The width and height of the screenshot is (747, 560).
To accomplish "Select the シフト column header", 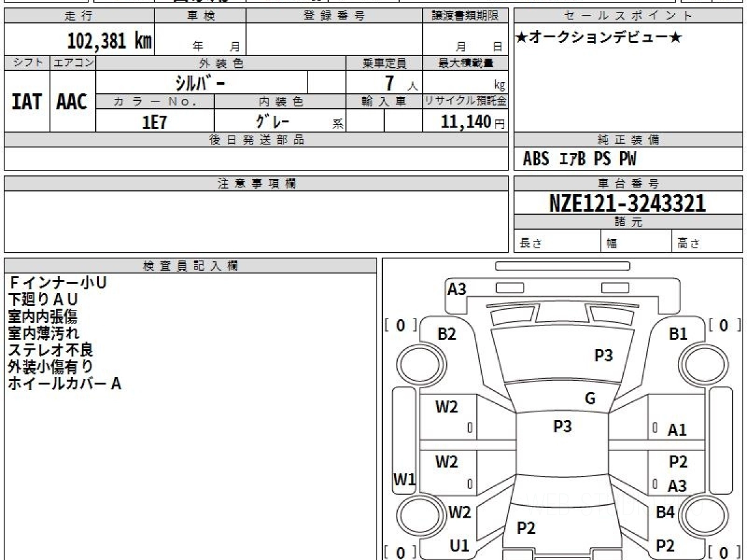I will point(27,63).
